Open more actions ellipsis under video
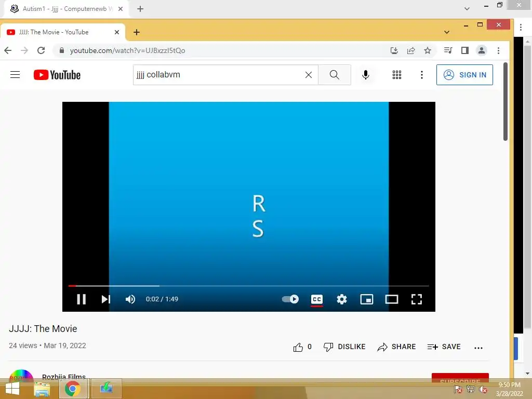532x399 pixels. 478,348
